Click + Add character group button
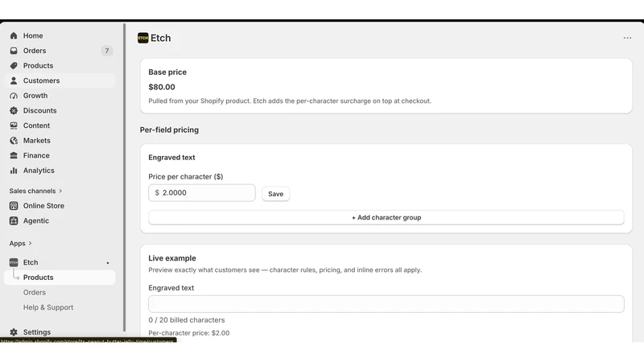This screenshot has width=644, height=362. tap(386, 217)
